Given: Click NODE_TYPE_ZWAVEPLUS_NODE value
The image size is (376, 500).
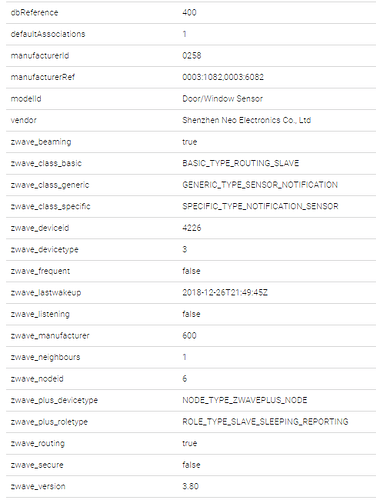Looking at the screenshot, I should (245, 400).
